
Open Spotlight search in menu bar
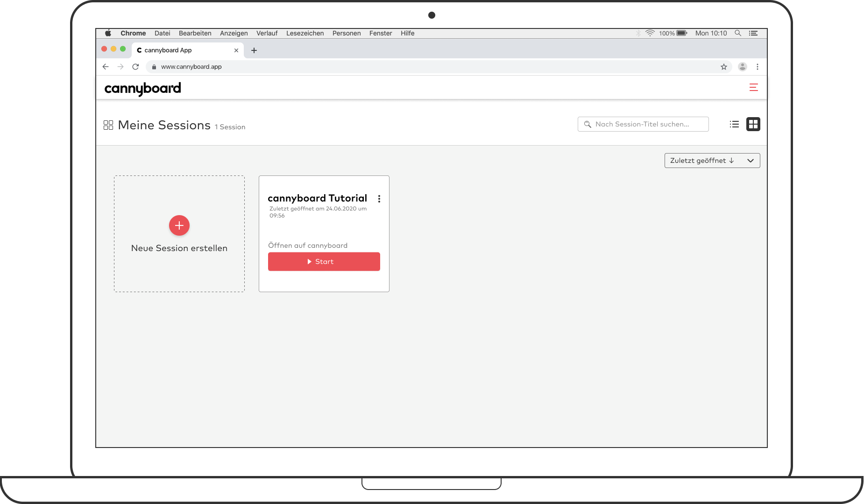point(738,33)
